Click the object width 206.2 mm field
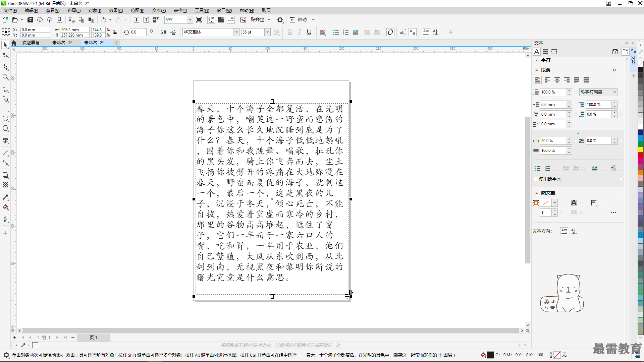644x362 pixels. coord(74,29)
